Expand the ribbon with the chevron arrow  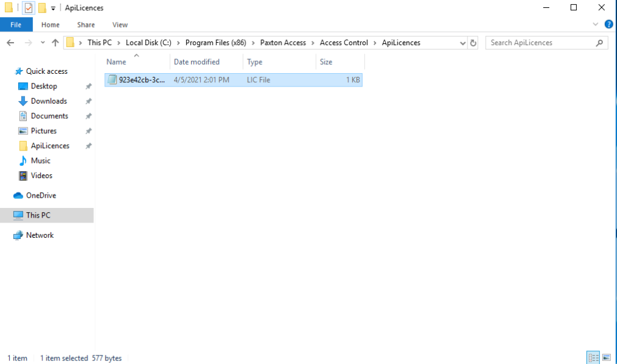(595, 24)
